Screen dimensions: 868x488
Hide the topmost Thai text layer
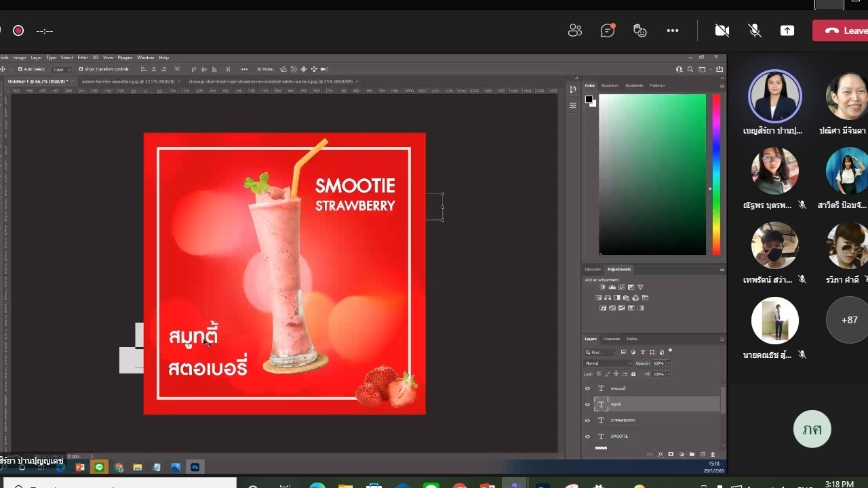pyautogui.click(x=587, y=388)
